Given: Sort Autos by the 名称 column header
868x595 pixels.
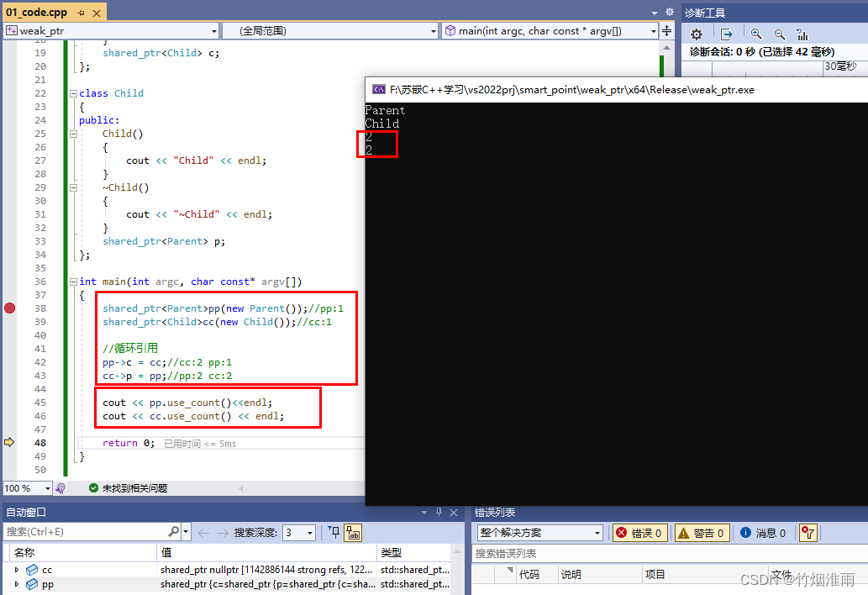Looking at the screenshot, I should (x=83, y=552).
